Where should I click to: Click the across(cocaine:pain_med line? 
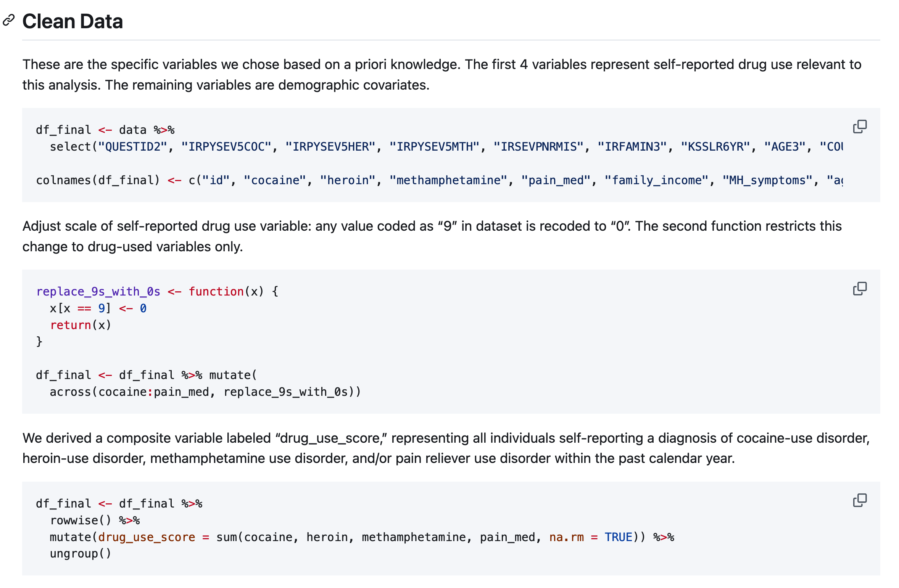point(205,392)
